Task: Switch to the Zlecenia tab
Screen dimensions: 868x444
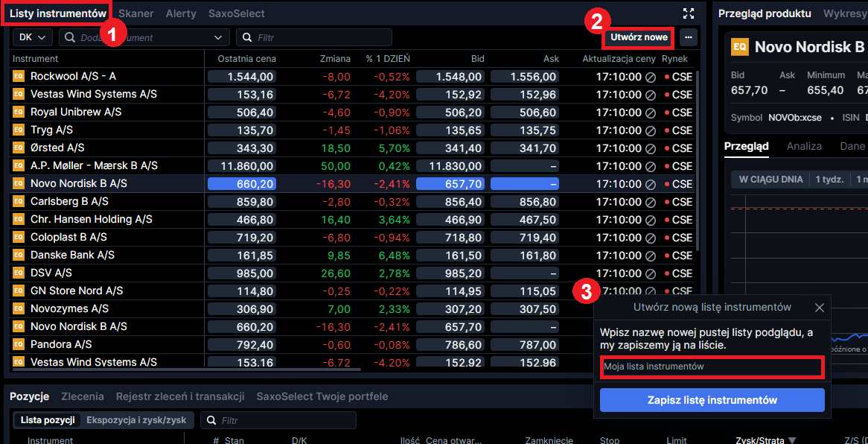Action: coord(83,396)
